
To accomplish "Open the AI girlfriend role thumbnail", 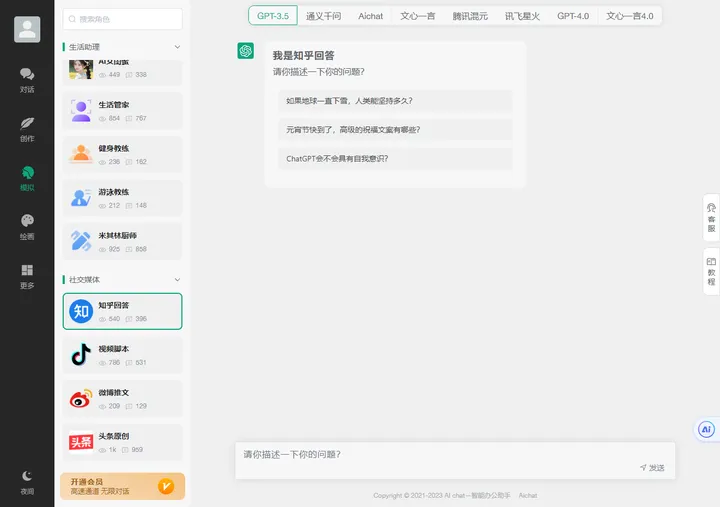I will click(x=81, y=70).
